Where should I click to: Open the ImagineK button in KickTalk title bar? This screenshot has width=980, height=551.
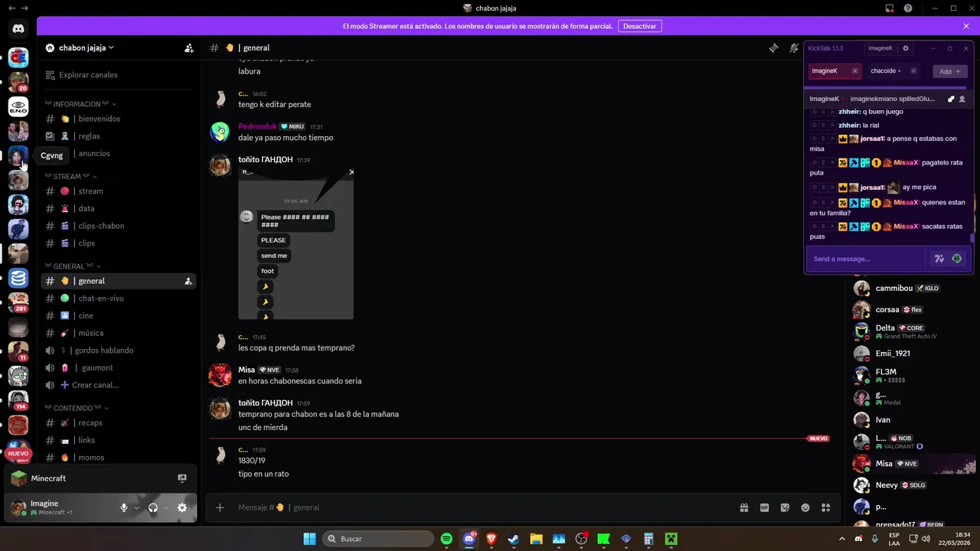880,48
